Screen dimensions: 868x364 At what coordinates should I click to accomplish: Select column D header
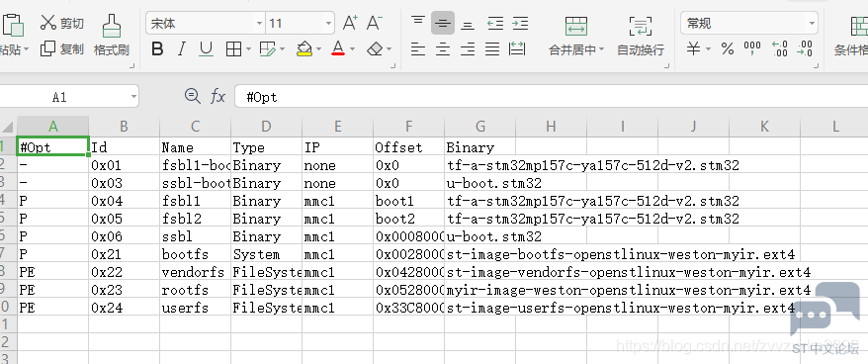point(266,127)
